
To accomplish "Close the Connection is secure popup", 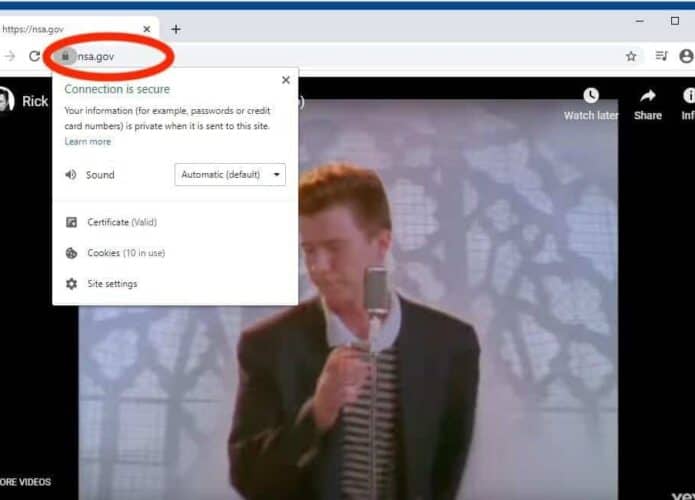I will point(286,80).
